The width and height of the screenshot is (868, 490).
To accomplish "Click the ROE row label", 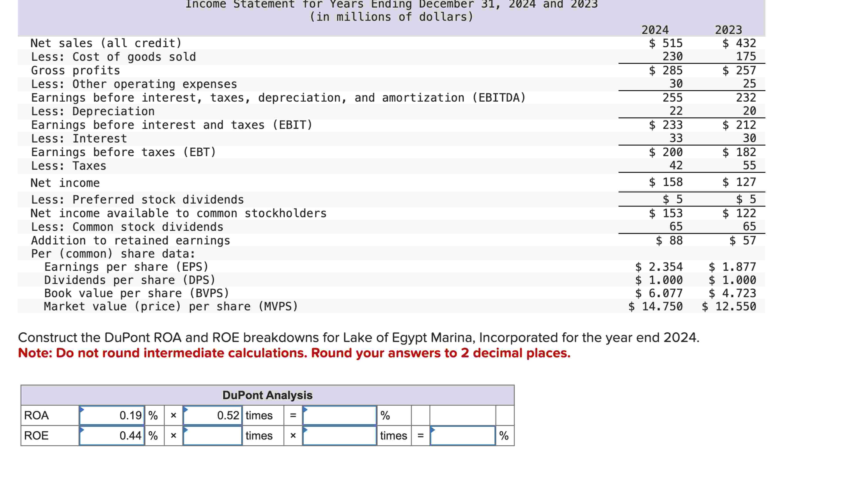I will pos(36,436).
